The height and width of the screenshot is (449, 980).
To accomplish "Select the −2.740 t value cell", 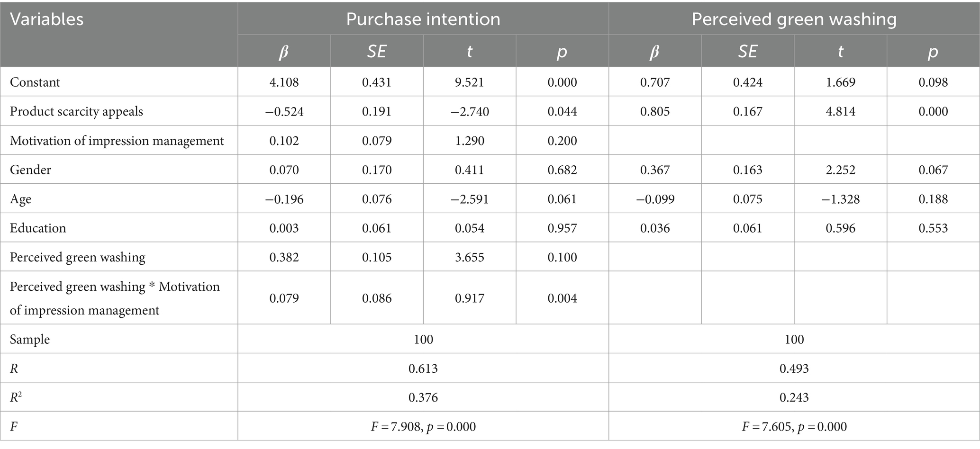I will click(470, 111).
